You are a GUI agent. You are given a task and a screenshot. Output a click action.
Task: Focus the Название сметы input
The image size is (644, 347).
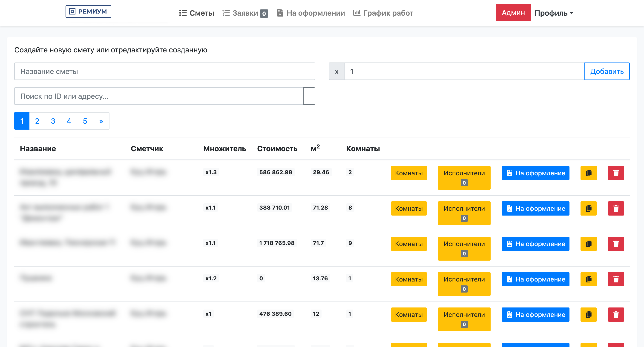tap(164, 71)
